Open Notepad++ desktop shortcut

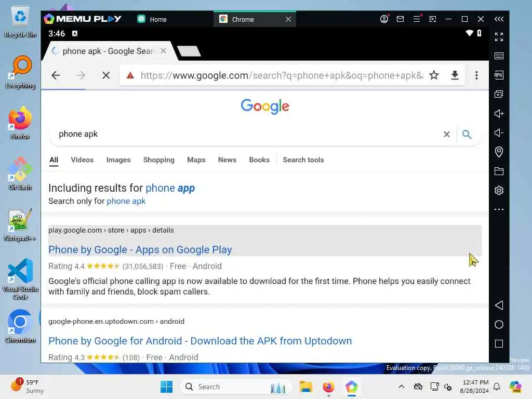20,225
